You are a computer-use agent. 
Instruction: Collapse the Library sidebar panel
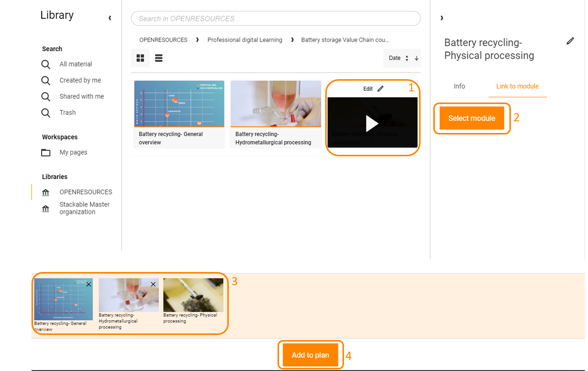pos(110,18)
